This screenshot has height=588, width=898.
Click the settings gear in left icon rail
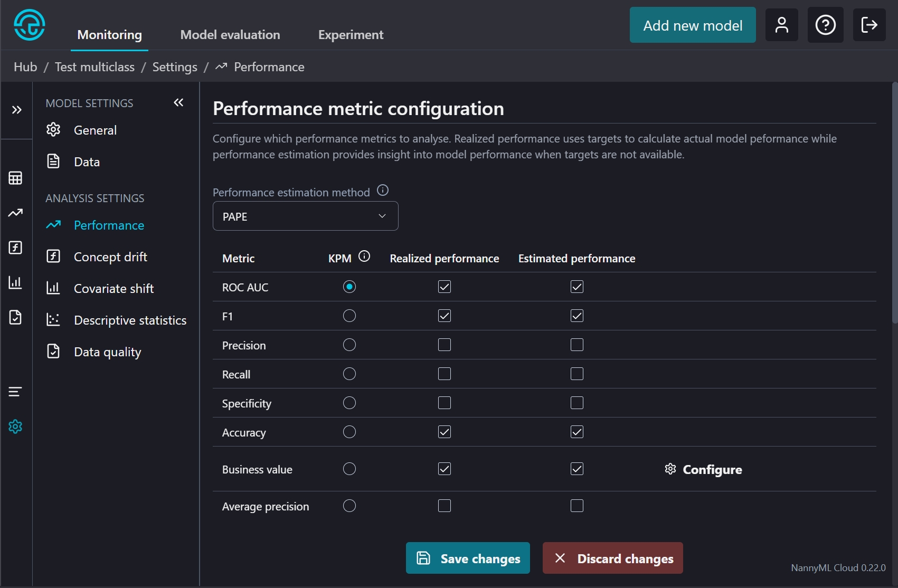coord(15,426)
